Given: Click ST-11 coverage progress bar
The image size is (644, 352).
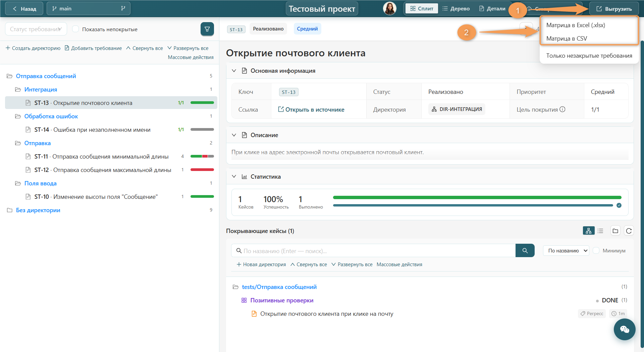Looking at the screenshot, I should pyautogui.click(x=202, y=156).
